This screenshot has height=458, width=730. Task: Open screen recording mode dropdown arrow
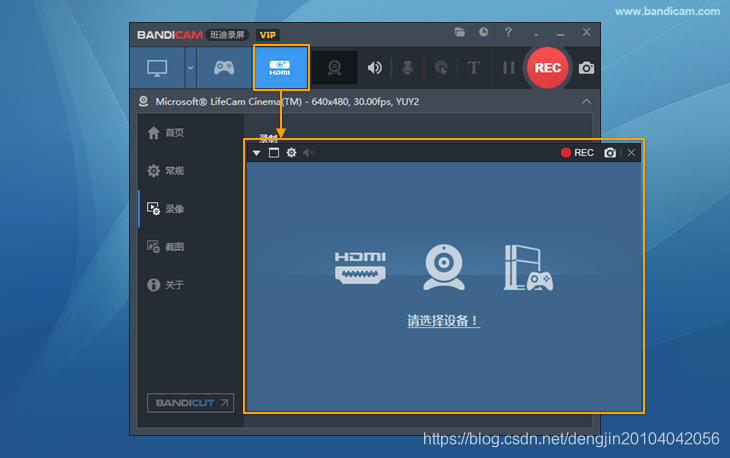tap(190, 68)
